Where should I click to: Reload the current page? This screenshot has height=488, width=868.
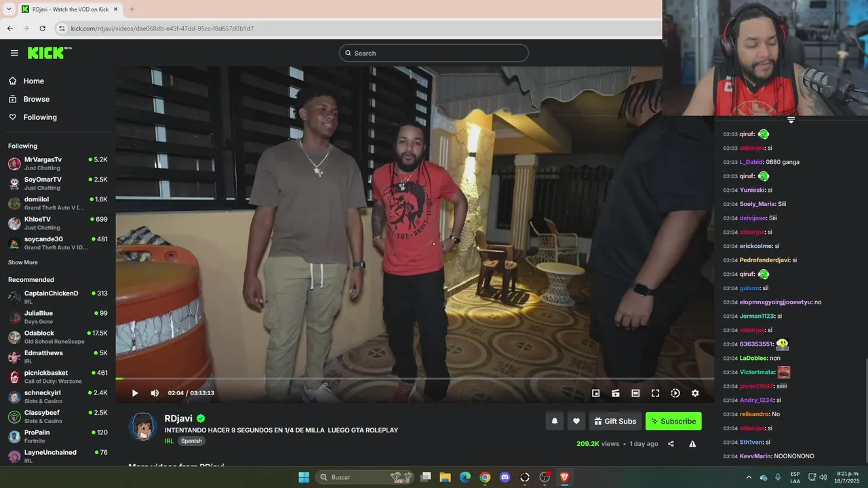pos(42,28)
